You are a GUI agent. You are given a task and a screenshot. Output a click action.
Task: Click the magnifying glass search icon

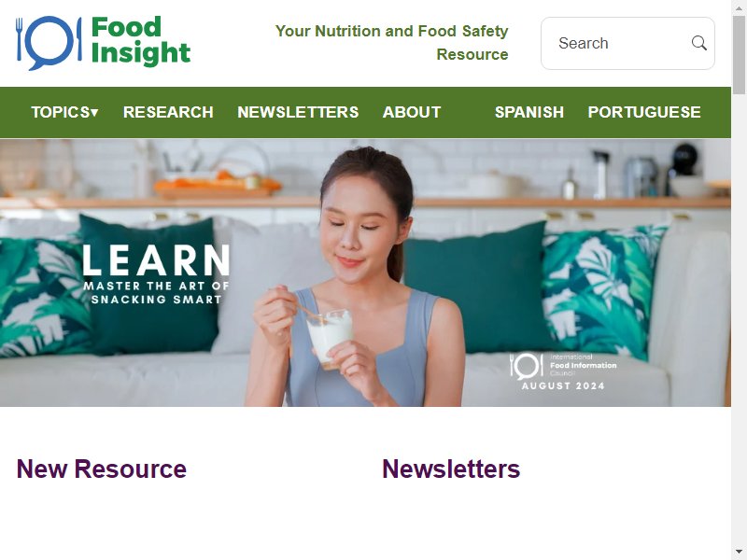click(x=698, y=43)
